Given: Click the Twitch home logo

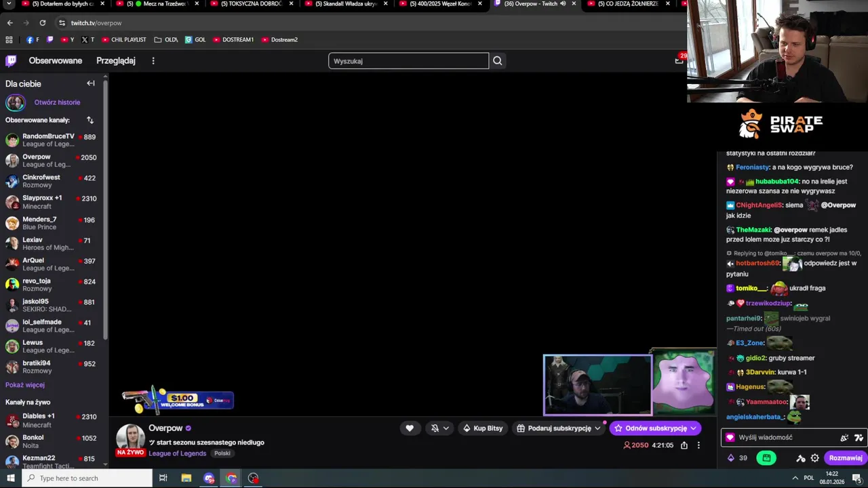Looking at the screenshot, I should (11, 61).
